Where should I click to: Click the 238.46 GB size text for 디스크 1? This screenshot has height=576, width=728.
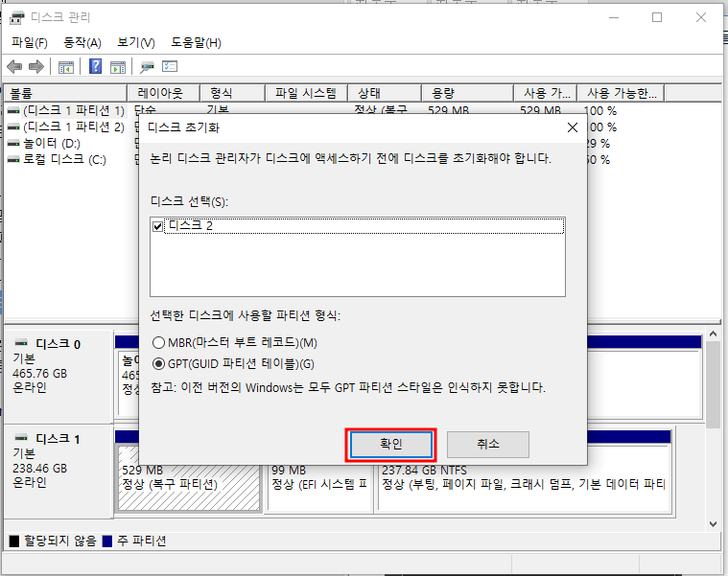[40, 469]
